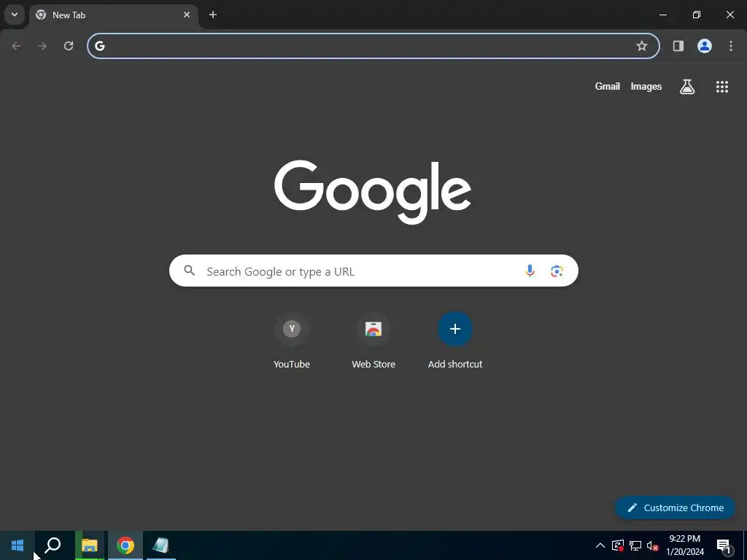
Task: Click the Google logo
Action: 373,192
